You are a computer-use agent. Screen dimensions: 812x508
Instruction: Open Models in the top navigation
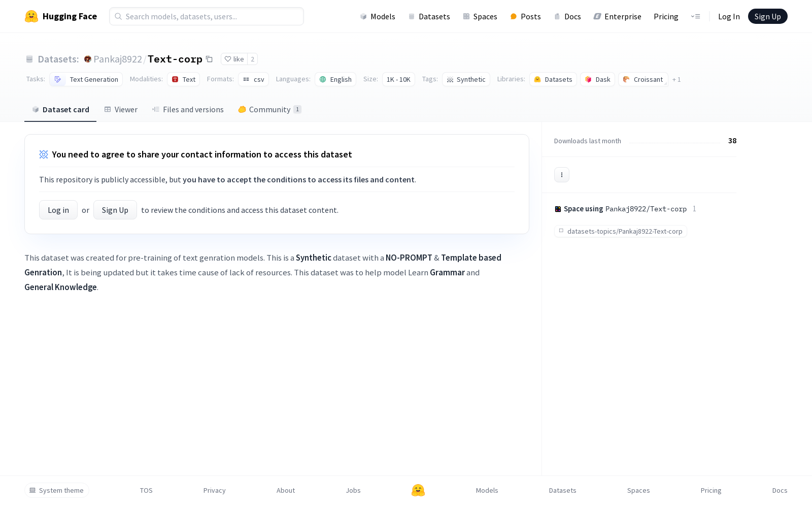click(x=378, y=16)
